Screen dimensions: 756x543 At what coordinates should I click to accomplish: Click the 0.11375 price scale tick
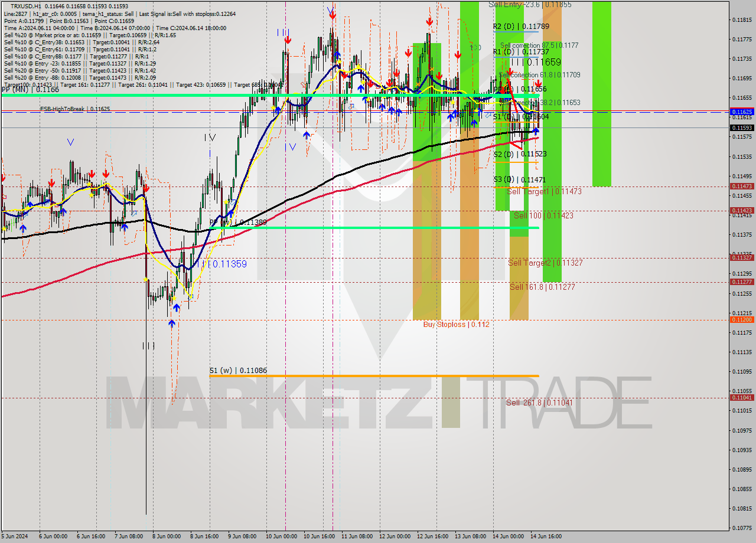click(742, 234)
